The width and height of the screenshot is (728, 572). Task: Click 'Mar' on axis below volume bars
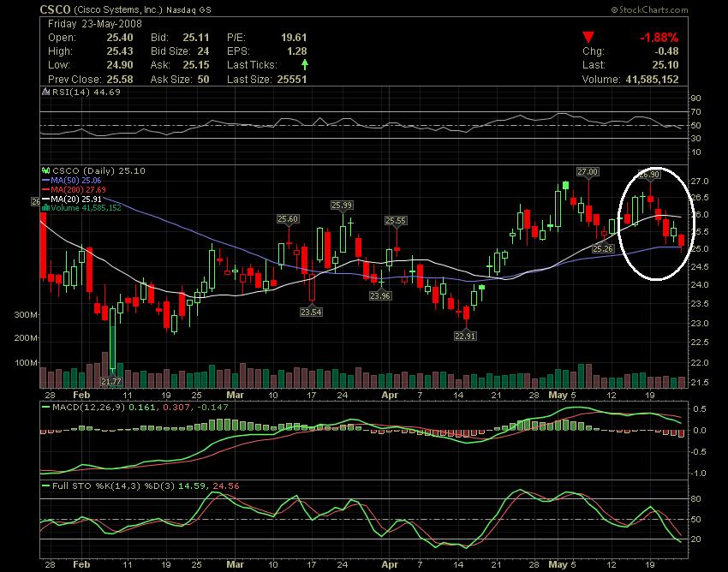click(x=236, y=395)
